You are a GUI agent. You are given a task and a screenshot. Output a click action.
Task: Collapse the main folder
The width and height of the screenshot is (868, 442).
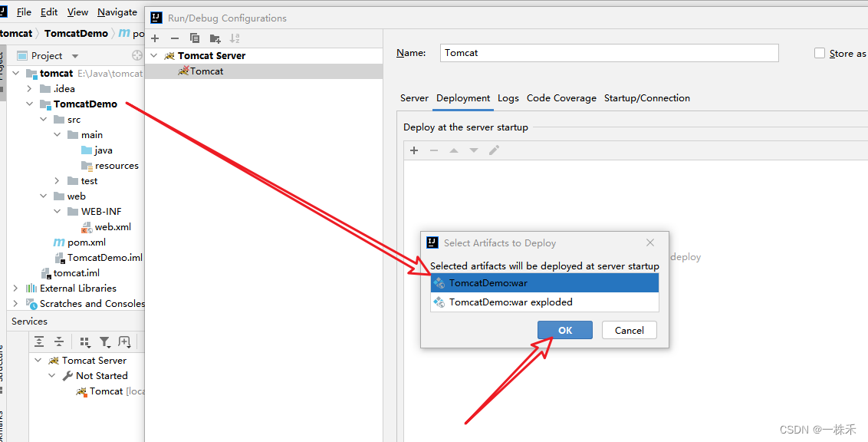(x=57, y=134)
